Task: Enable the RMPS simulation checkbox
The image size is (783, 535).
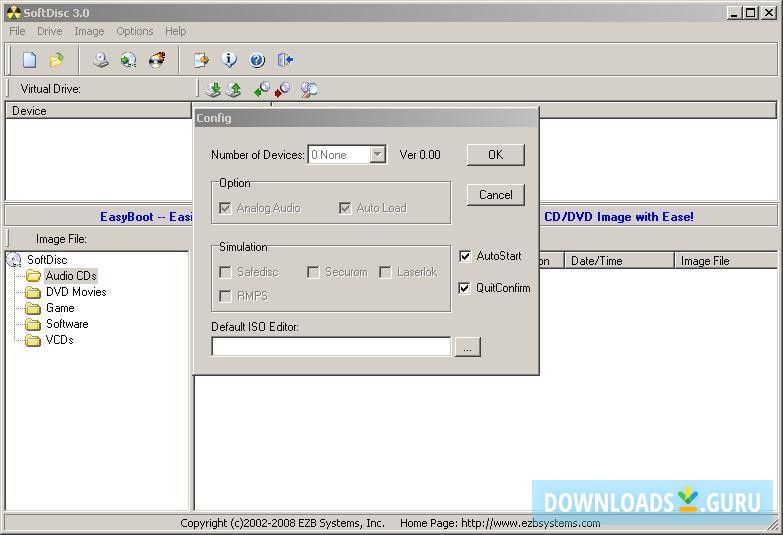Action: 225,296
